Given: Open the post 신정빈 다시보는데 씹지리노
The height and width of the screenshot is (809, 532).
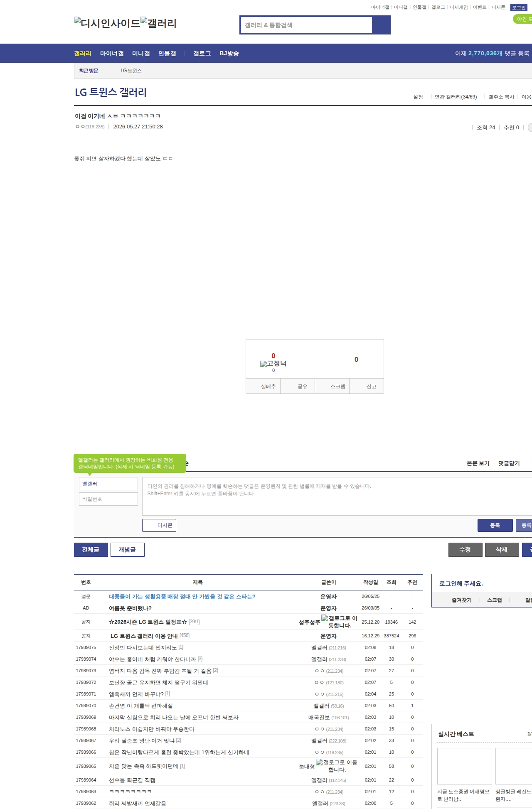Looking at the screenshot, I should (143, 647).
